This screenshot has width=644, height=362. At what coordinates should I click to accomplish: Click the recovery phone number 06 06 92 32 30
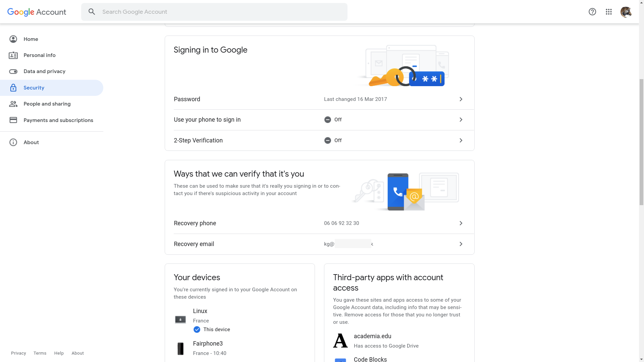coord(341,223)
